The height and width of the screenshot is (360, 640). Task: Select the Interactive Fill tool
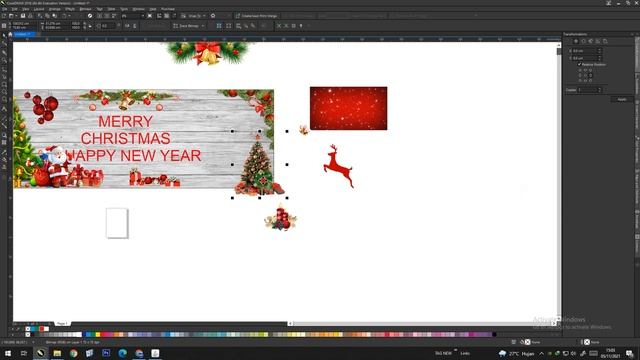click(4, 160)
